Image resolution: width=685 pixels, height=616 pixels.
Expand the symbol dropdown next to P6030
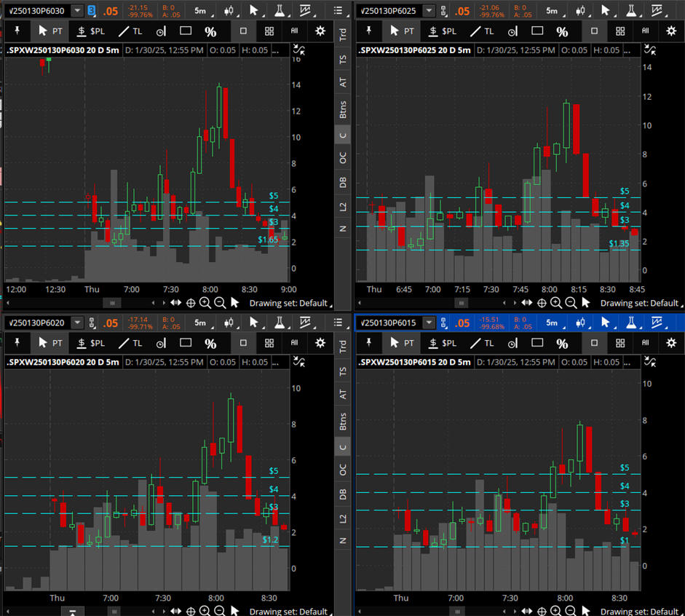point(77,10)
